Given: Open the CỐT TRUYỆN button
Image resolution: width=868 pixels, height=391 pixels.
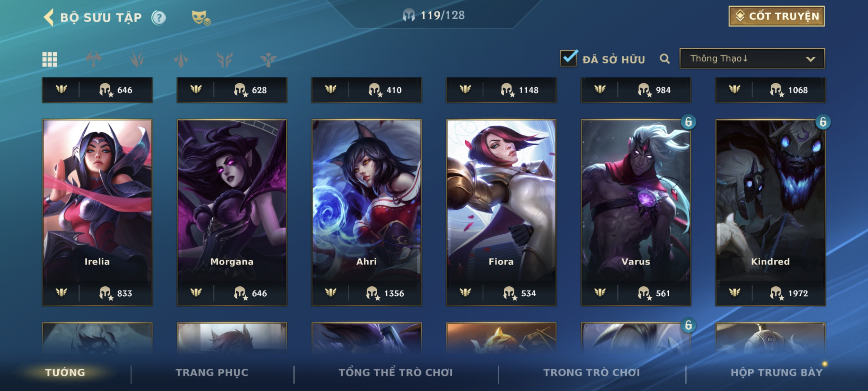Looking at the screenshot, I should tap(776, 16).
